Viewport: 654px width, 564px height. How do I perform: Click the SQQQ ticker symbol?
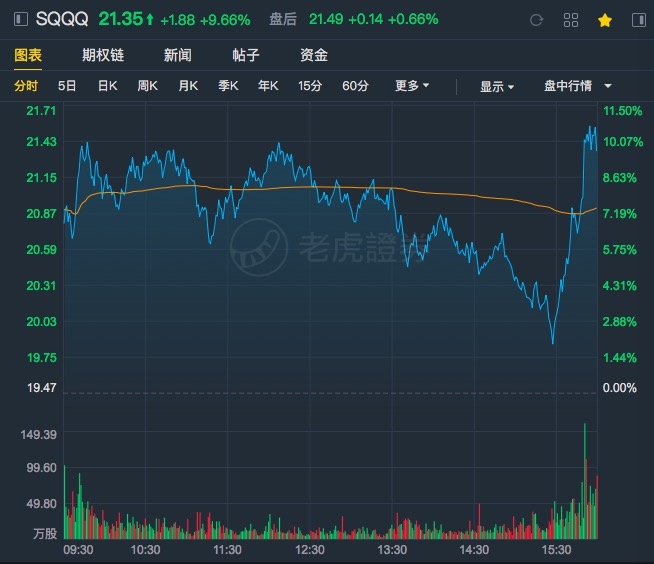point(62,20)
